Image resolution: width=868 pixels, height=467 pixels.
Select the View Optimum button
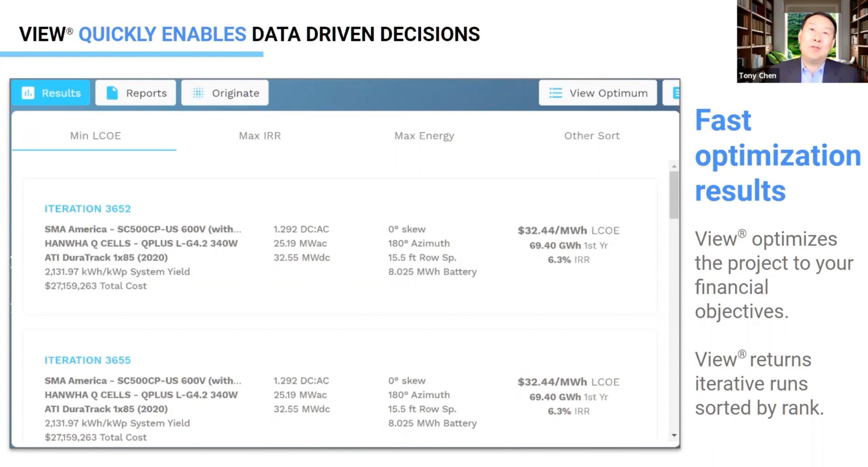[x=598, y=93]
